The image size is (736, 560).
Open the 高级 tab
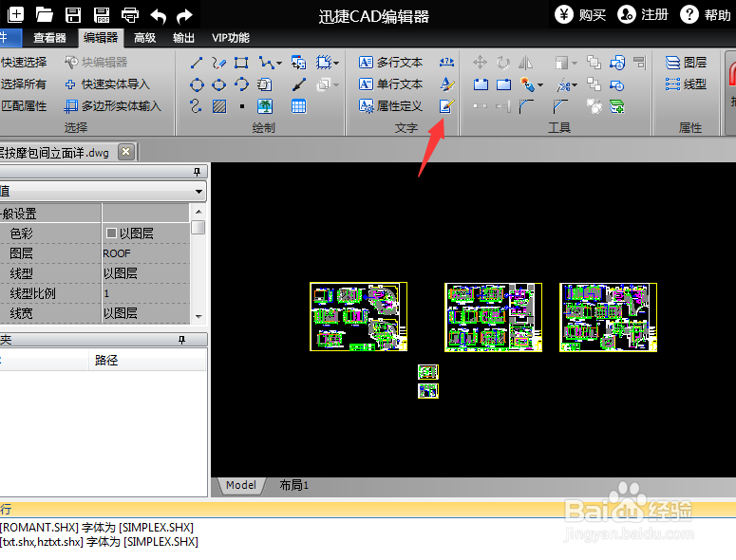coord(144,38)
